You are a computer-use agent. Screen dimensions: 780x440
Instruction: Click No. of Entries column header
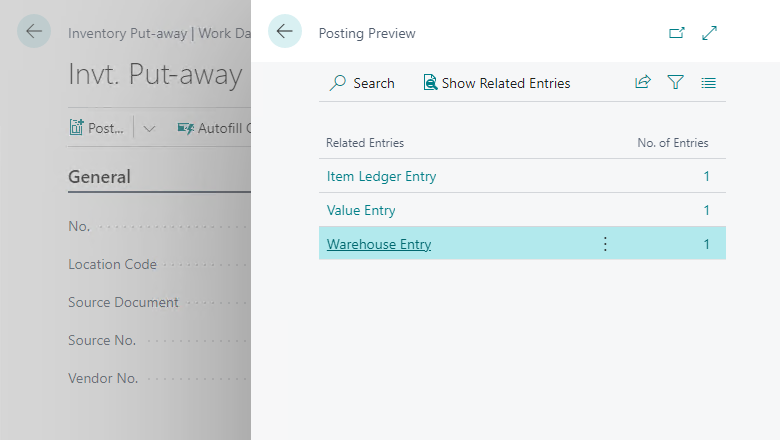pos(672,143)
